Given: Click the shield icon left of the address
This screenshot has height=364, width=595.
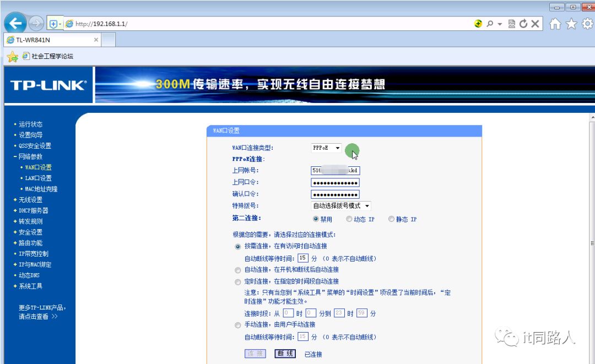Looking at the screenshot, I should [53, 24].
